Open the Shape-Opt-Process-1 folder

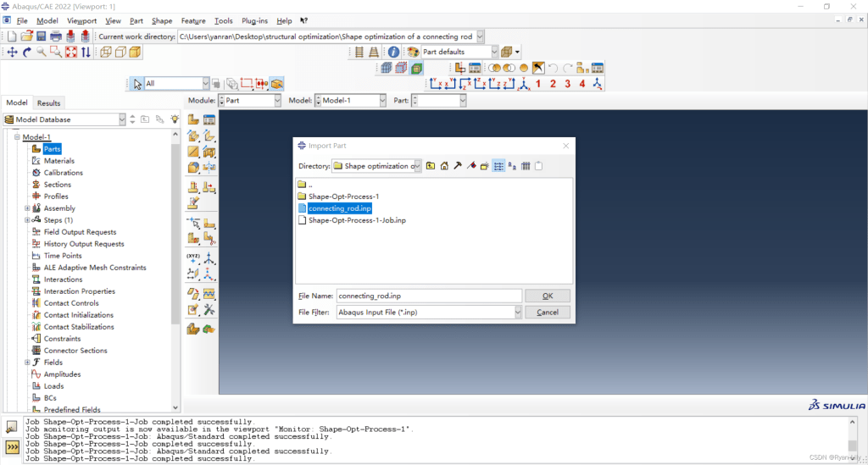344,197
